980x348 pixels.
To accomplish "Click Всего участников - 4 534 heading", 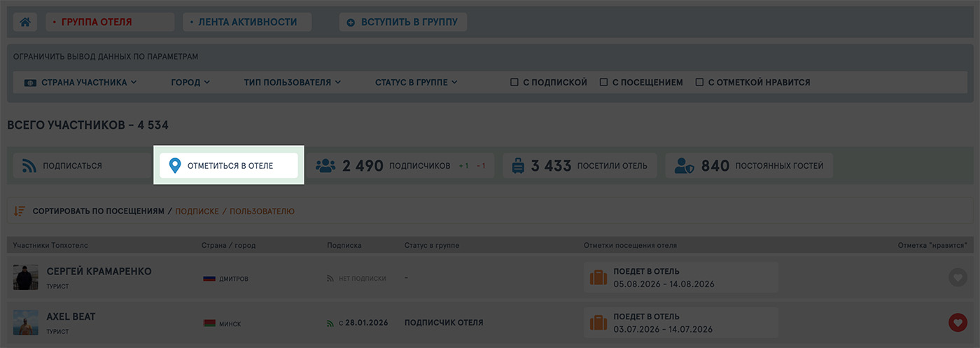I will click(87, 125).
